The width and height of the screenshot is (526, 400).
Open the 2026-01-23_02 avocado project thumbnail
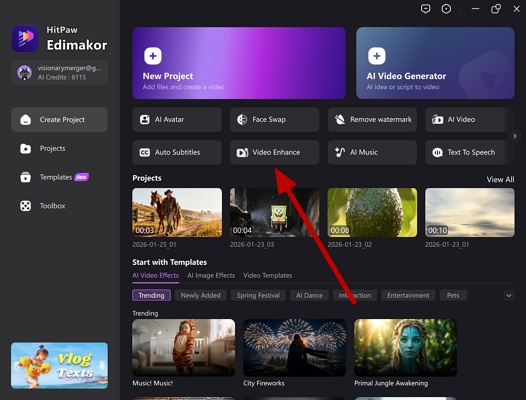(372, 212)
